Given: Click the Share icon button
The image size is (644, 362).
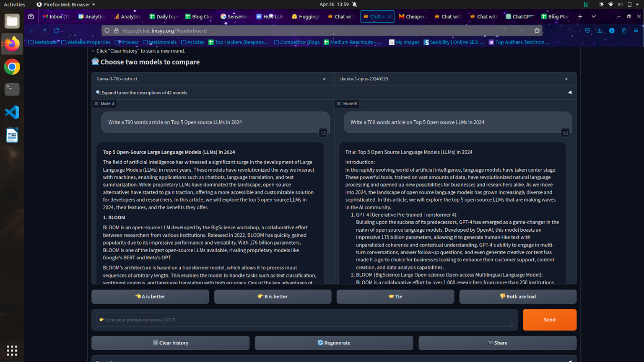Looking at the screenshot, I should tap(490, 343).
